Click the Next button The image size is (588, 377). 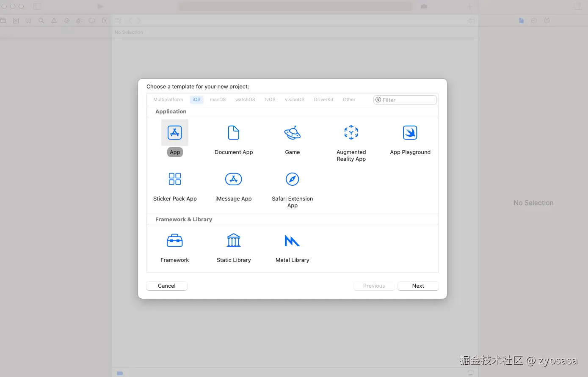coord(418,286)
